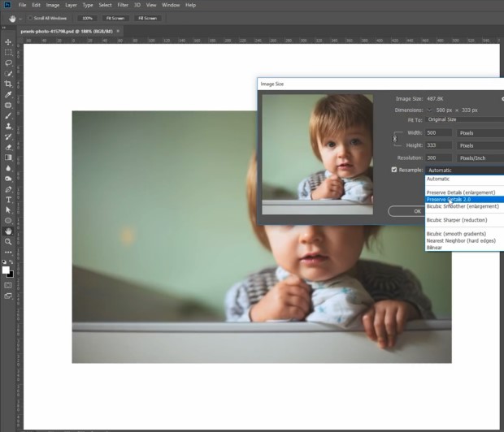Click the background color swatch

coord(11,274)
